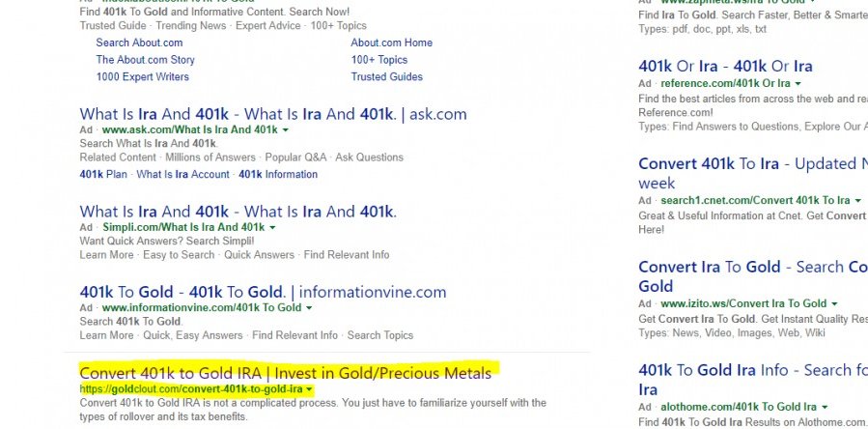
Task: Click the www.ask.com/What Is Ira And 401k URL
Action: click(x=190, y=129)
